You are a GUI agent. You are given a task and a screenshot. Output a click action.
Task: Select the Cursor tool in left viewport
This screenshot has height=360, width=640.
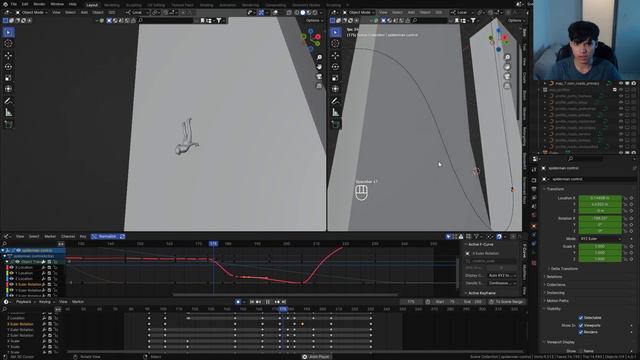(8, 43)
